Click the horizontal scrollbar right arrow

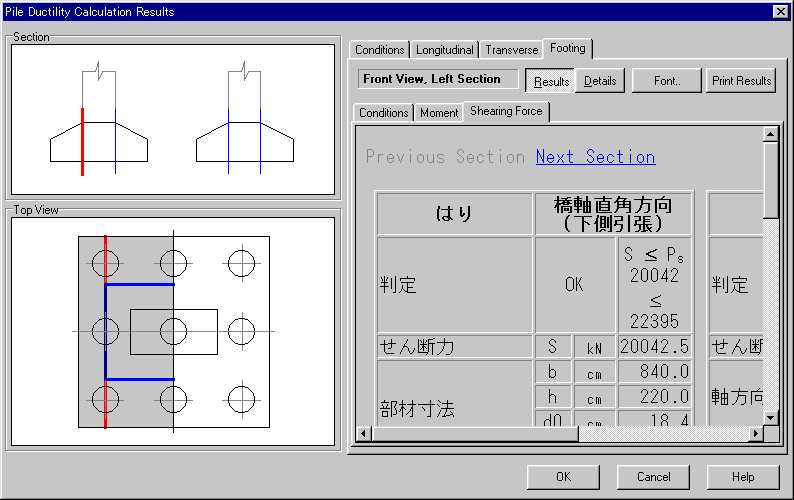pos(754,434)
